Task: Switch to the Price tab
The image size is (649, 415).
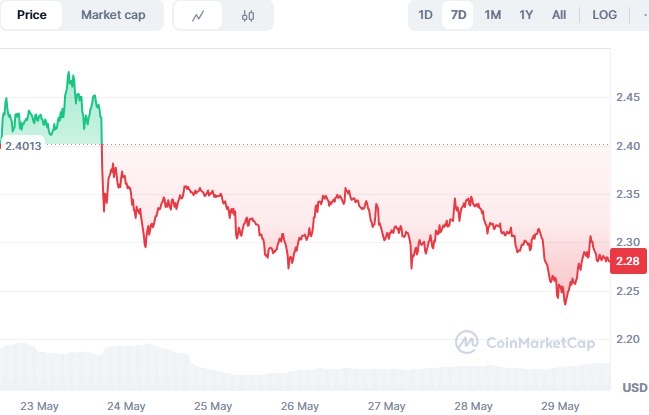Action: coord(31,15)
